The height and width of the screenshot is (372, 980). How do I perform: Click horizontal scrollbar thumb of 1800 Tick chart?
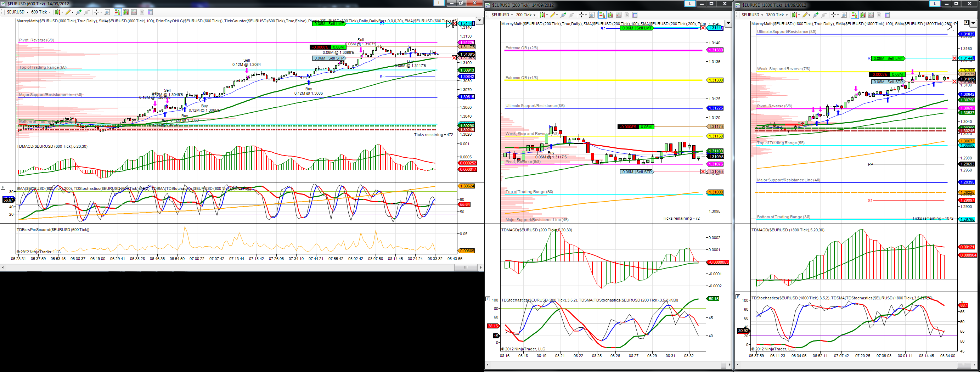click(965, 365)
